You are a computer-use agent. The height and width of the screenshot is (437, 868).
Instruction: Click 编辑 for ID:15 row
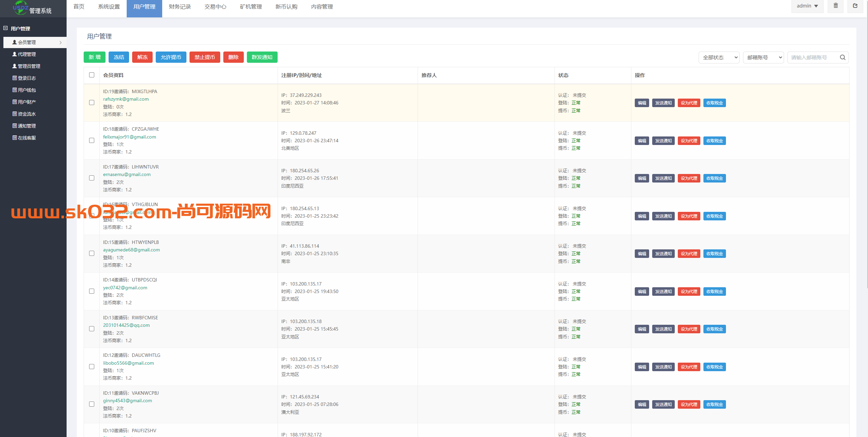click(642, 254)
